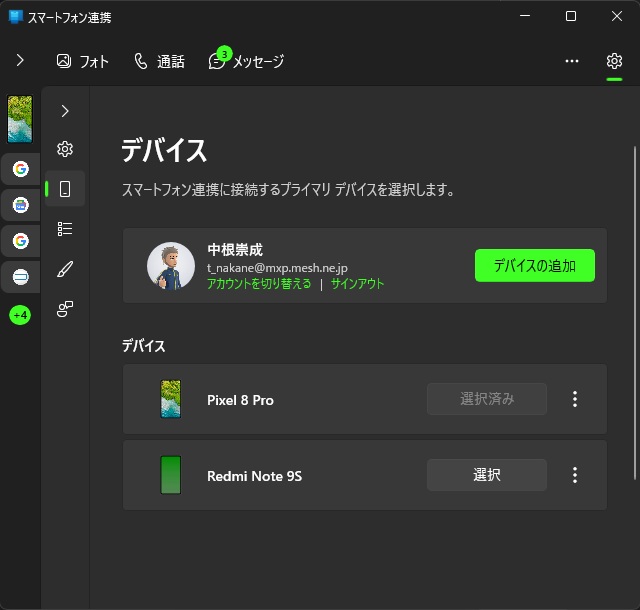
Task: Click the Redmi Note 9S device name
Action: click(x=254, y=476)
